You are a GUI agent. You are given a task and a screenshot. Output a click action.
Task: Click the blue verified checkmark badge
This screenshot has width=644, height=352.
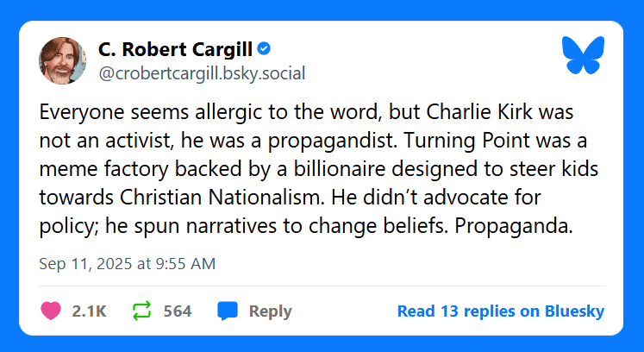point(264,49)
